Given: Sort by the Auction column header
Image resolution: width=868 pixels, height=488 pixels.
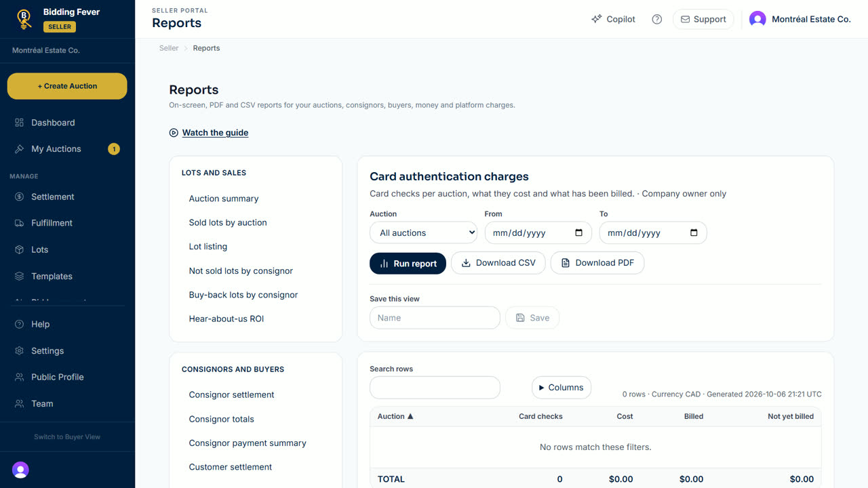Looking at the screenshot, I should pos(395,416).
